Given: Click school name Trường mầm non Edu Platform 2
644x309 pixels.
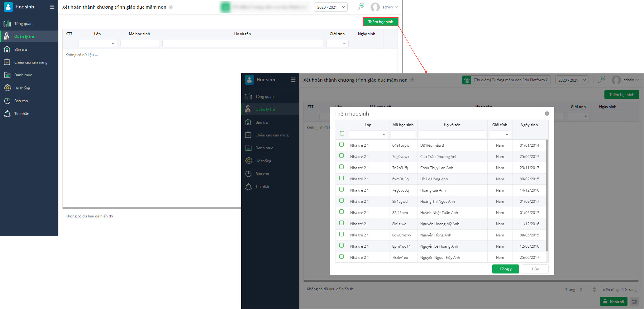Looking at the screenshot, I should coord(511,80).
